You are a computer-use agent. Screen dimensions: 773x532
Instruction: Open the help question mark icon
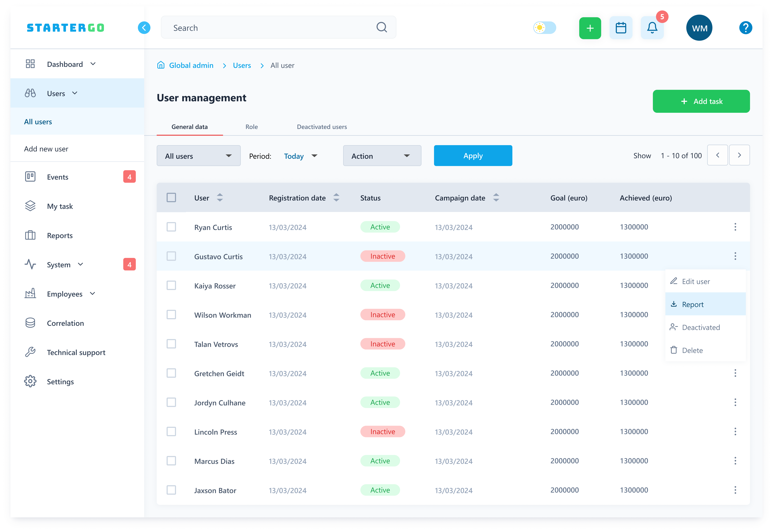(x=745, y=28)
